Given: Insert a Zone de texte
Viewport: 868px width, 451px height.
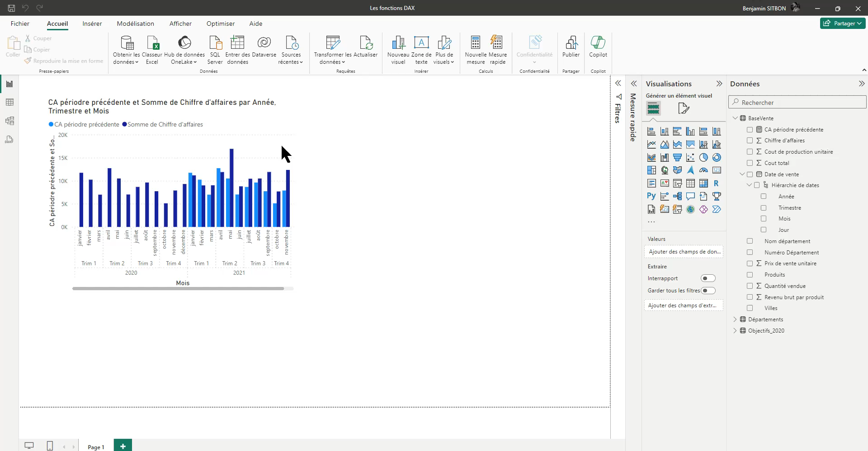Looking at the screenshot, I should tap(421, 50).
